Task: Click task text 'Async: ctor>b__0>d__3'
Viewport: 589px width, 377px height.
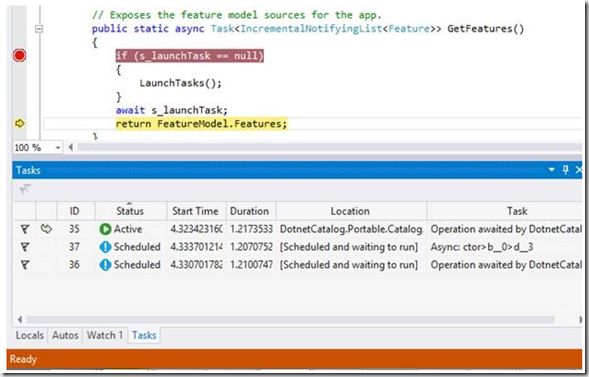Action: 482,247
